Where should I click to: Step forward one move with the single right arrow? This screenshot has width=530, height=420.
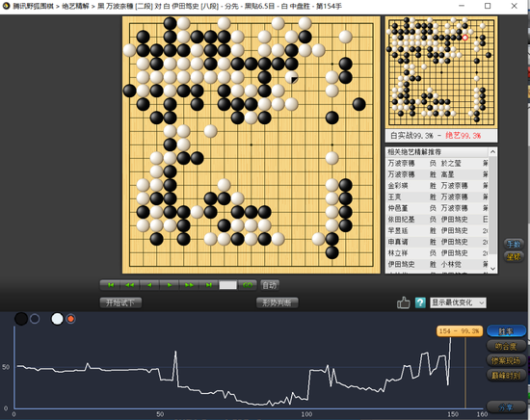click(170, 285)
